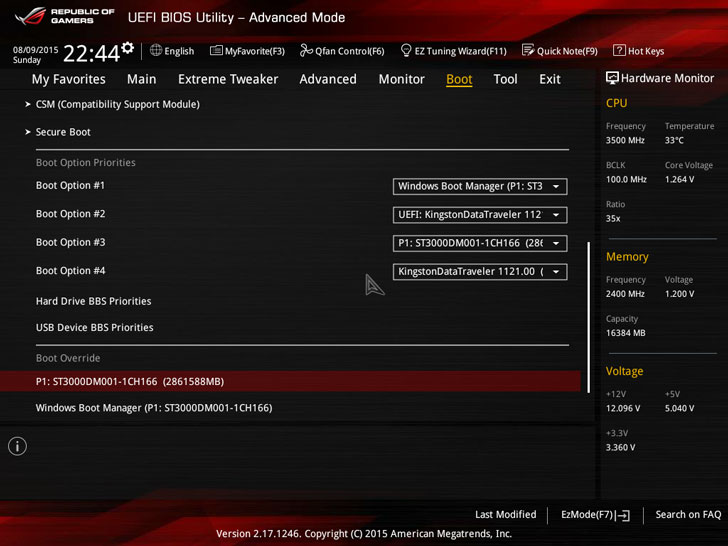Switch to the Main tab
Image resolution: width=728 pixels, height=546 pixels.
(x=142, y=79)
